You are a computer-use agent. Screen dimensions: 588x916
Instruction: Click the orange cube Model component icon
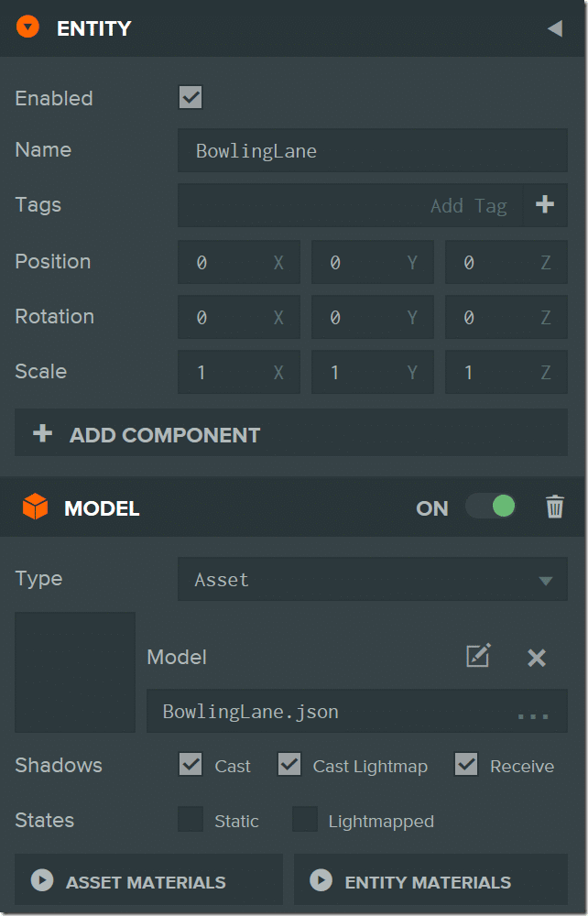(x=35, y=507)
